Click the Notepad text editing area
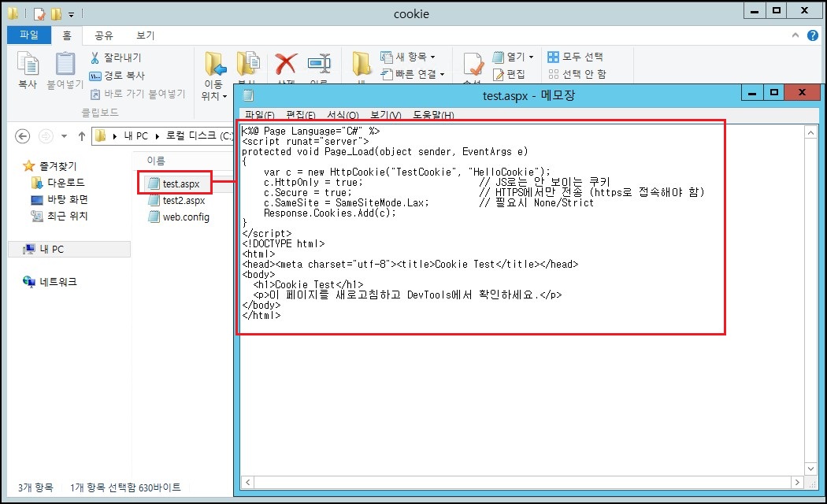827x504 pixels. (x=522, y=301)
